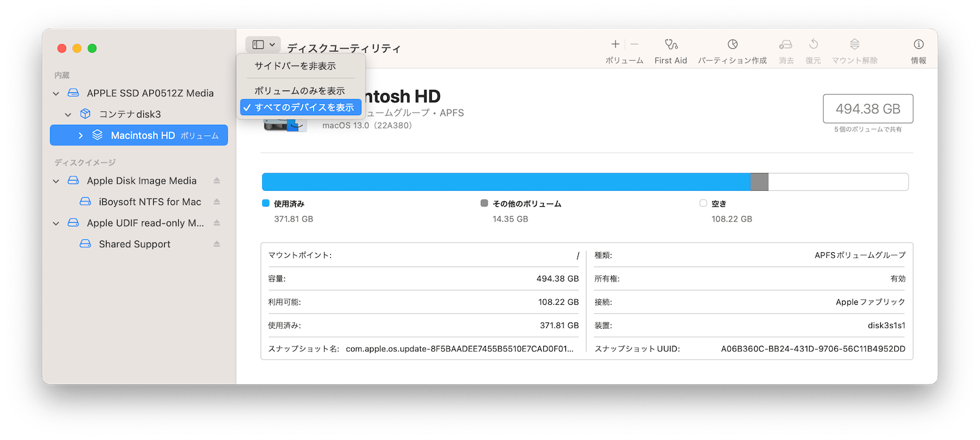Open the sidebar view options dropdown
Image resolution: width=980 pixels, height=440 pixels.
point(263,45)
